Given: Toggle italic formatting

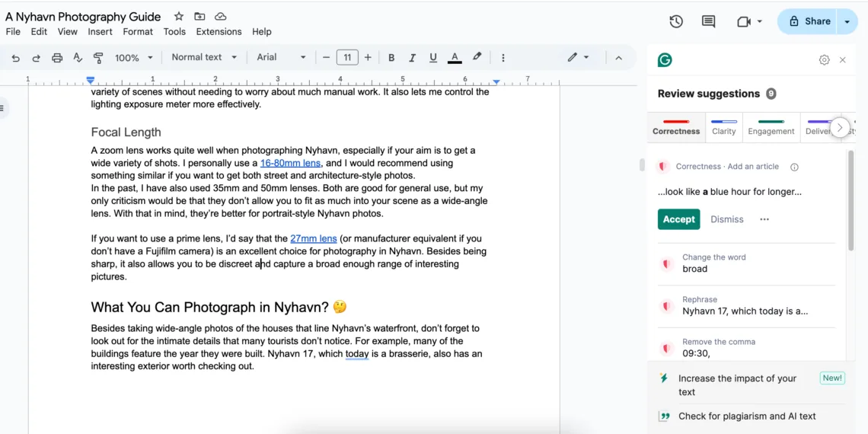Looking at the screenshot, I should tap(412, 58).
